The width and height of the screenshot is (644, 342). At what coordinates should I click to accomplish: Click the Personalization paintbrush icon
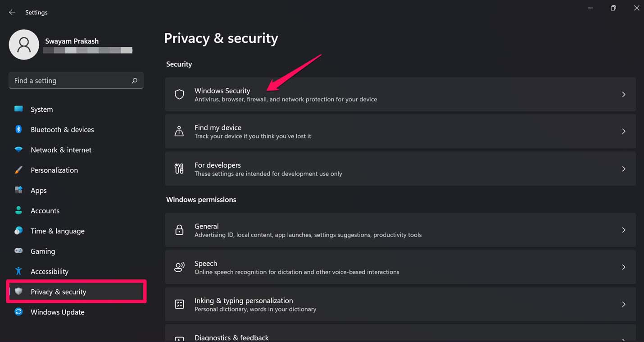[x=18, y=170]
